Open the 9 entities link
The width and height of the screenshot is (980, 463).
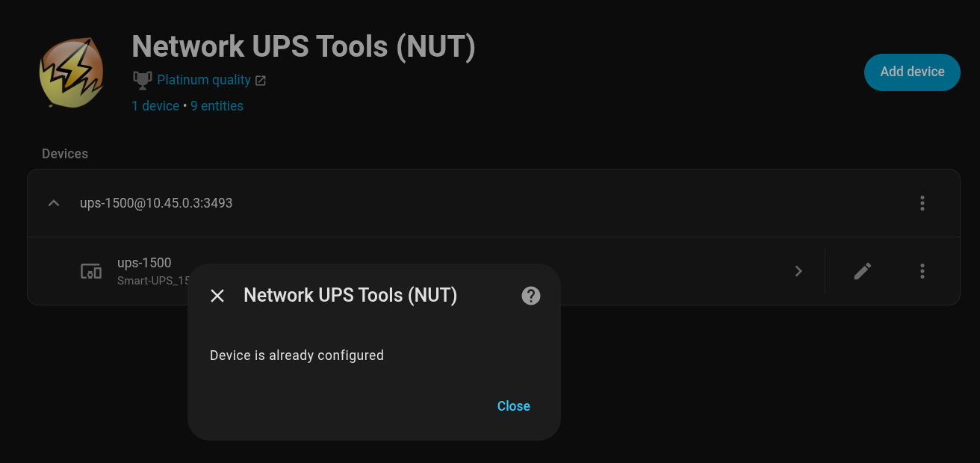click(217, 106)
